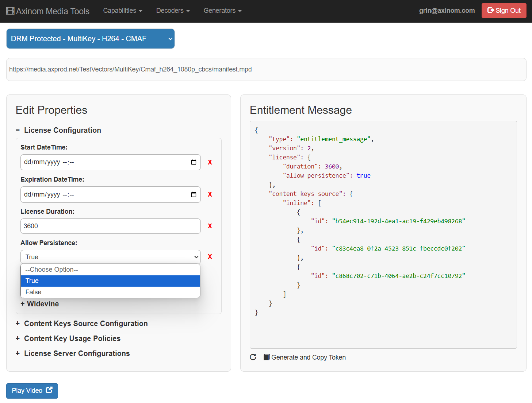Remove License Duration value via red X
The height and width of the screenshot is (403, 532).
[210, 226]
